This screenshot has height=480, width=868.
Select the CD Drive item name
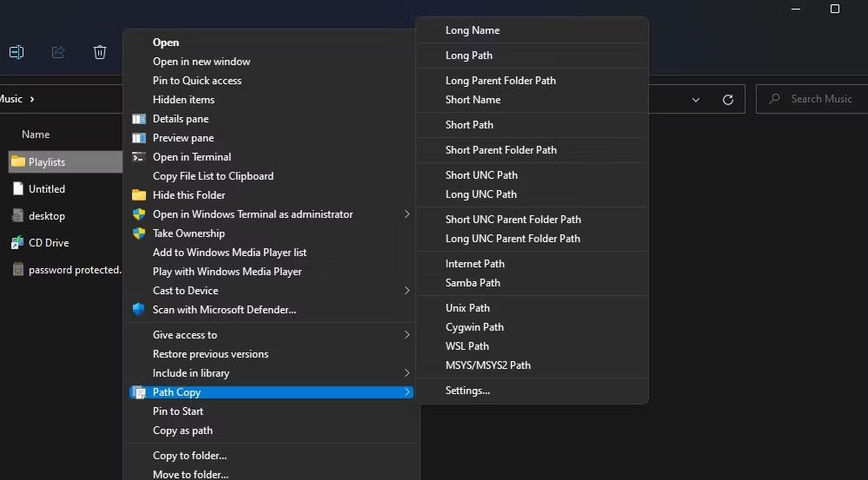pyautogui.click(x=49, y=243)
